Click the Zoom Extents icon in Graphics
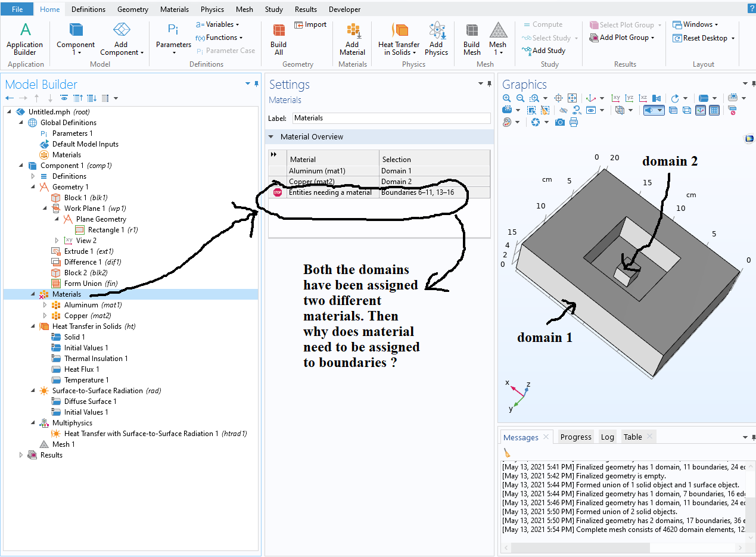Image resolution: width=756 pixels, height=557 pixels. [x=572, y=98]
